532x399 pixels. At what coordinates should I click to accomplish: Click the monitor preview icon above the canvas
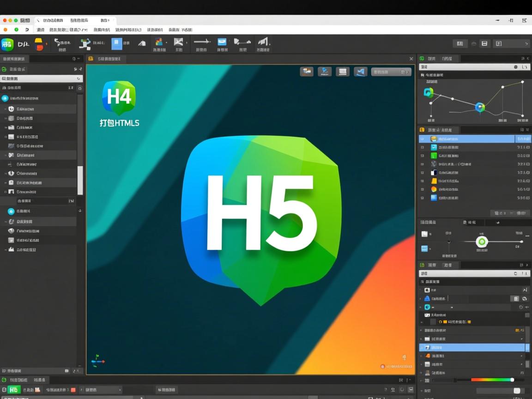pos(342,72)
